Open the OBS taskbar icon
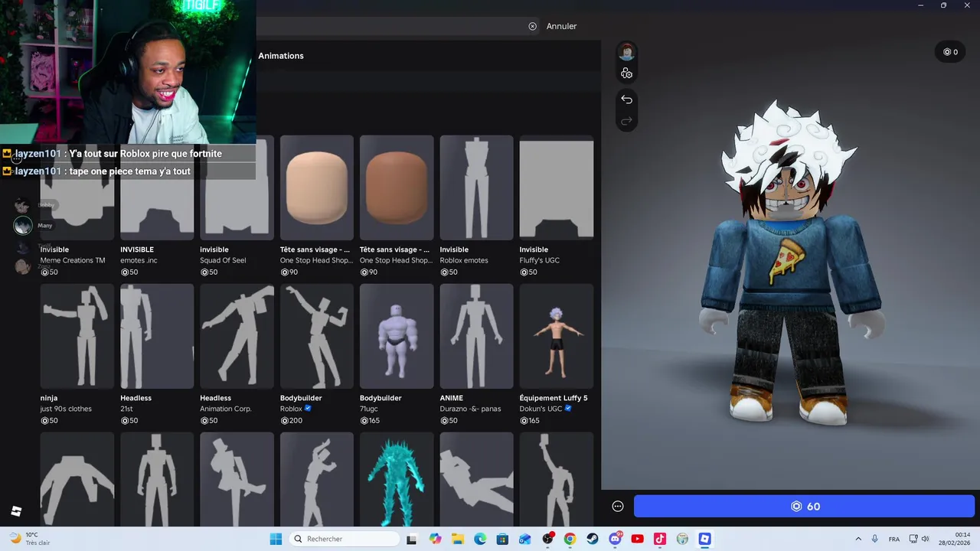980x551 pixels. (547, 539)
